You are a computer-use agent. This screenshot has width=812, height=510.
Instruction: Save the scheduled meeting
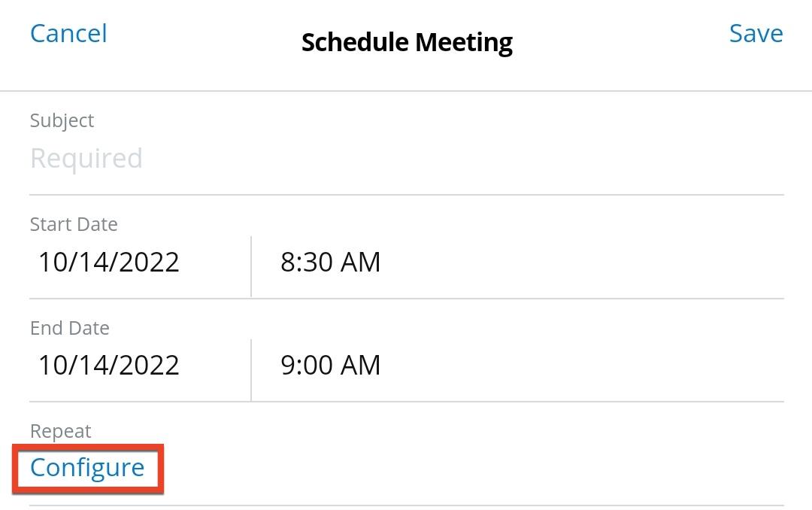(756, 34)
